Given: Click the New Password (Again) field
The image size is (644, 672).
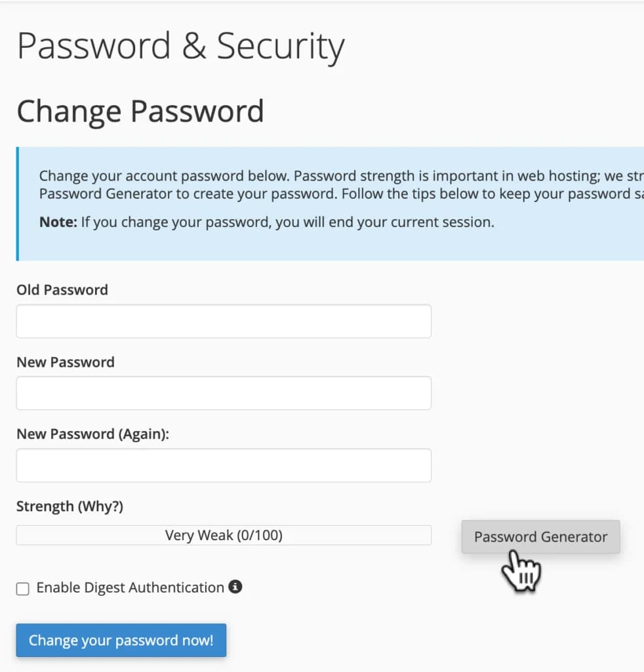Looking at the screenshot, I should tap(223, 465).
